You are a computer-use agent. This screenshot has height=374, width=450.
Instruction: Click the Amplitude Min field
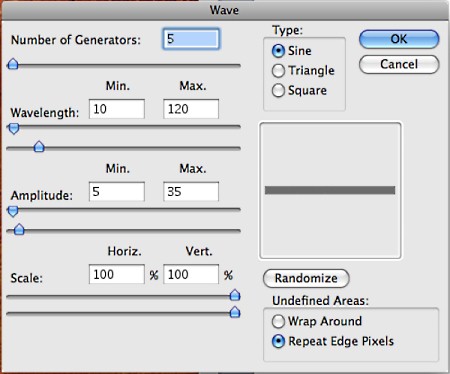point(117,191)
